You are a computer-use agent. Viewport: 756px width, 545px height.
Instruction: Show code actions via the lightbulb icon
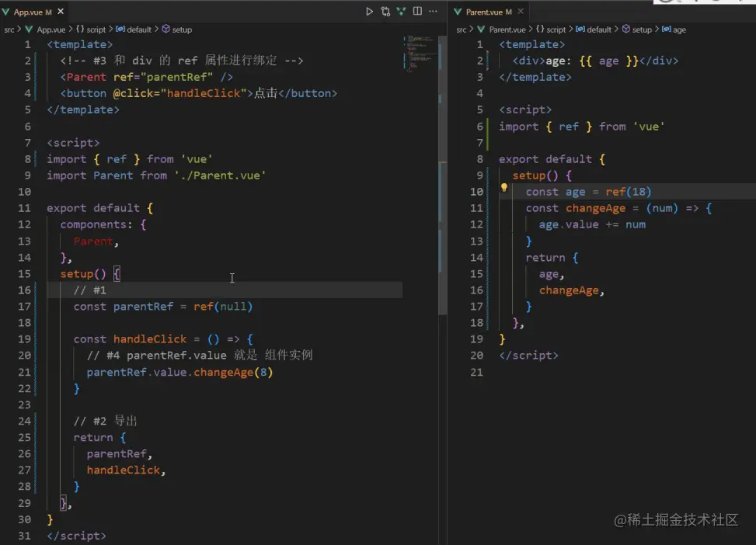coord(503,188)
